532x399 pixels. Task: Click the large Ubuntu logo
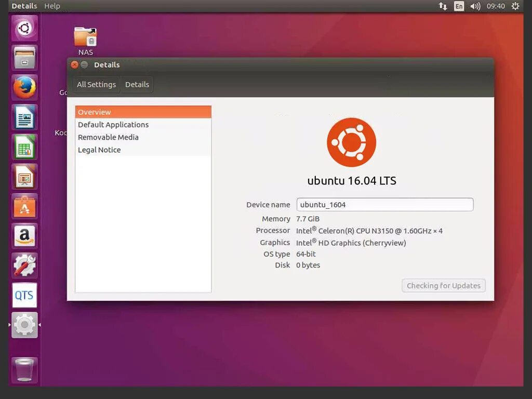point(352,142)
